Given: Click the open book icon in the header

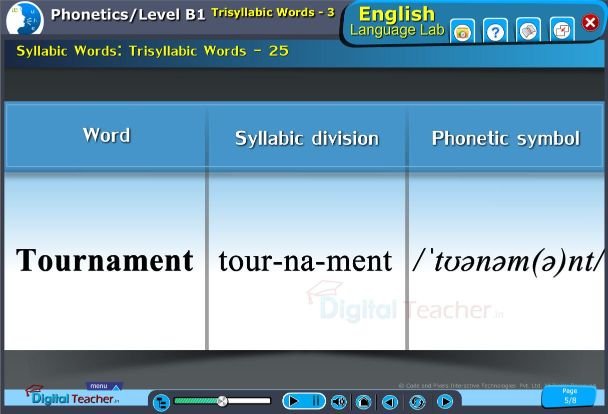Looking at the screenshot, I should pyautogui.click(x=528, y=31).
